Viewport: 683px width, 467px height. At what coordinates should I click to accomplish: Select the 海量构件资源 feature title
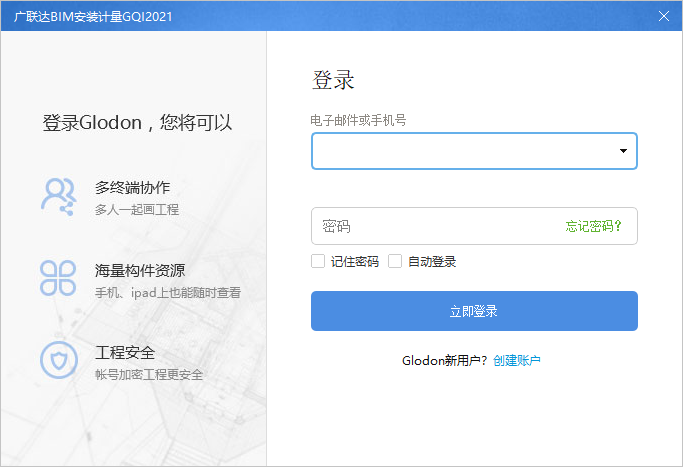coord(139,270)
